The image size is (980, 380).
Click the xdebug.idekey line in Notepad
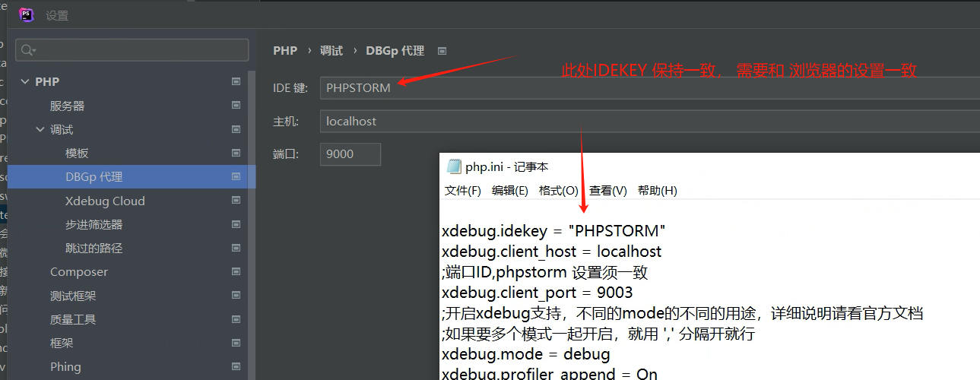(x=554, y=230)
